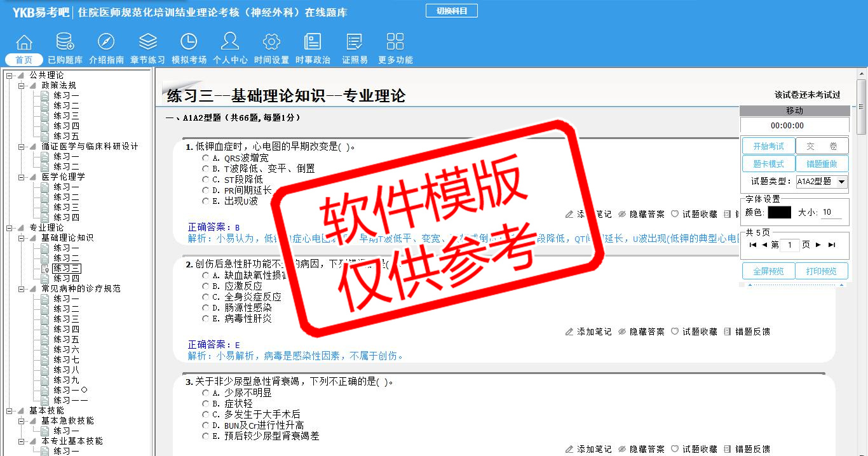The image size is (868, 456).
Task: Open the 模拟考场 clock icon
Action: [189, 42]
